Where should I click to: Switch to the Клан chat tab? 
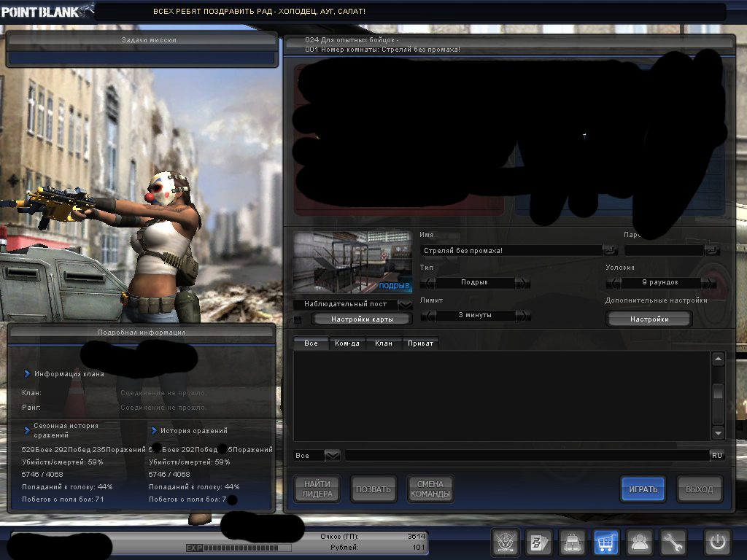(x=384, y=343)
